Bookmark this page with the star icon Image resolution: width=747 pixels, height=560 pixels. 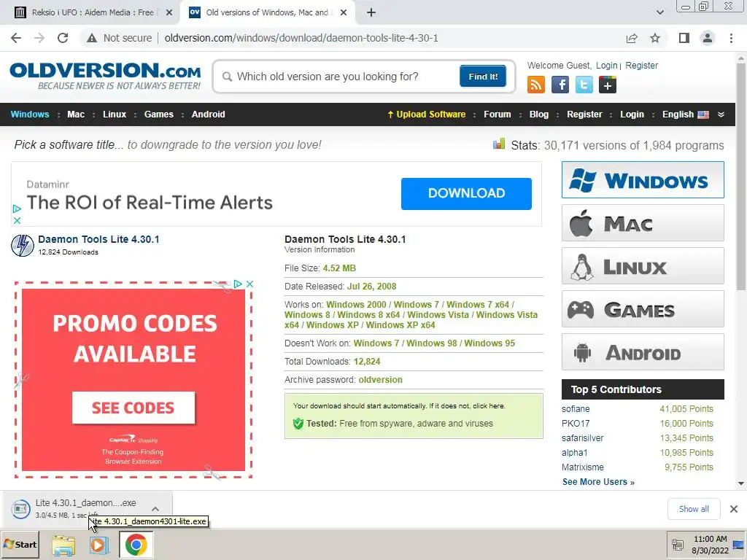coord(655,38)
